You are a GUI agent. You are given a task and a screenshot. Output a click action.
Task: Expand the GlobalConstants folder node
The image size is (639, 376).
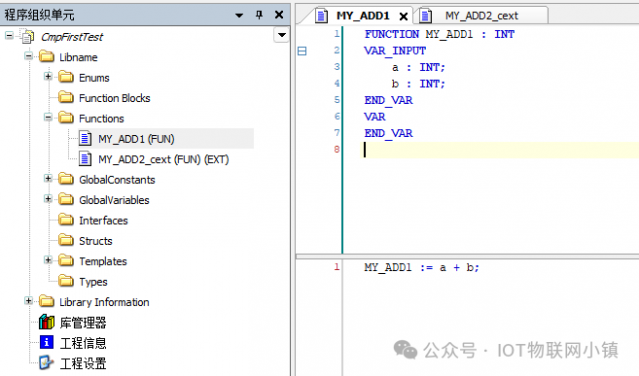(x=48, y=178)
